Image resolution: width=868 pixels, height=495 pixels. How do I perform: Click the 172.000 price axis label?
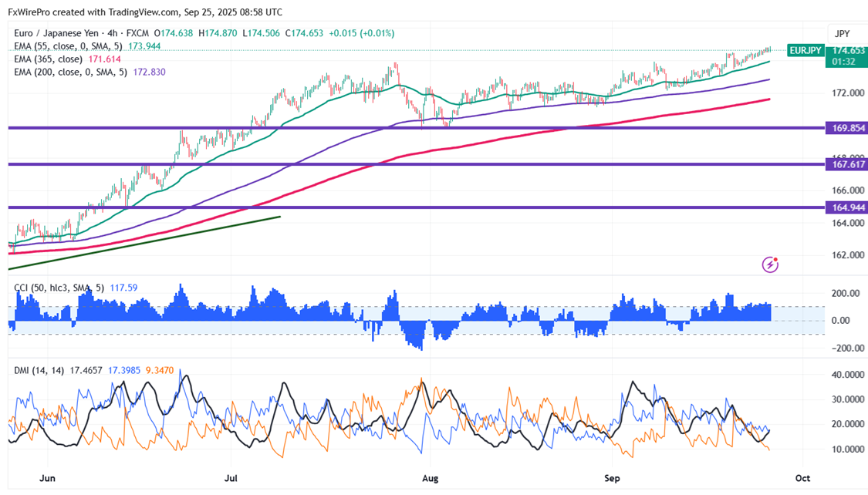coord(848,93)
